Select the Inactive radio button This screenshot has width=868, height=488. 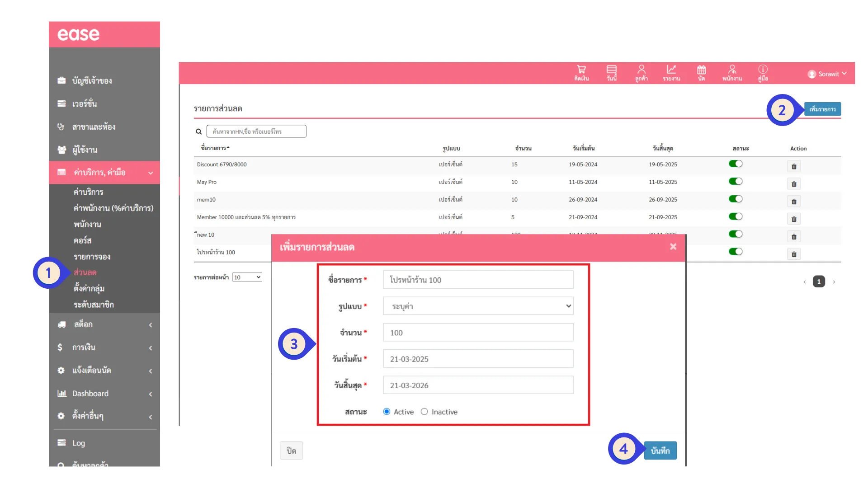pyautogui.click(x=424, y=412)
